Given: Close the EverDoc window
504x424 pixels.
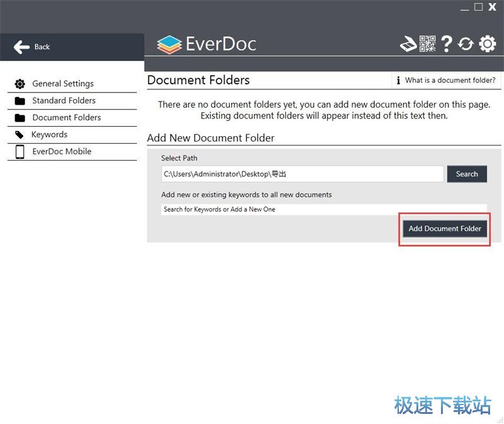Looking at the screenshot, I should click(492, 7).
